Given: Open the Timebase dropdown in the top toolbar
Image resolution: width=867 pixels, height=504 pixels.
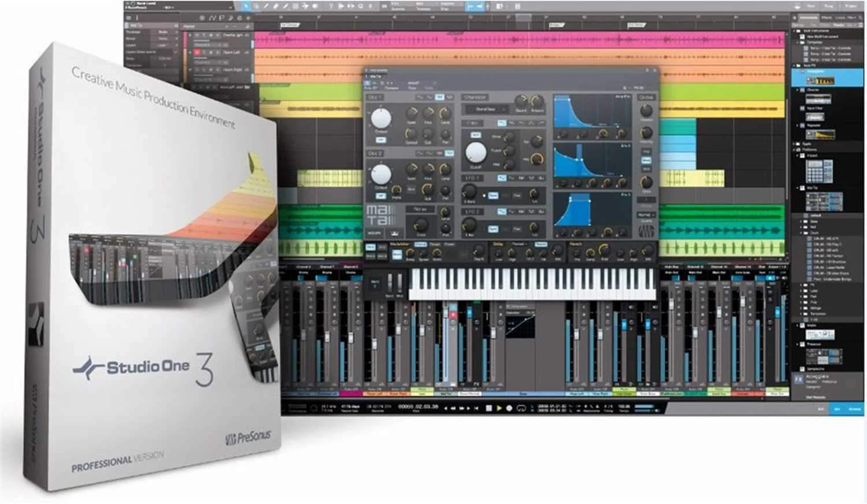Looking at the screenshot, I should 422,6.
